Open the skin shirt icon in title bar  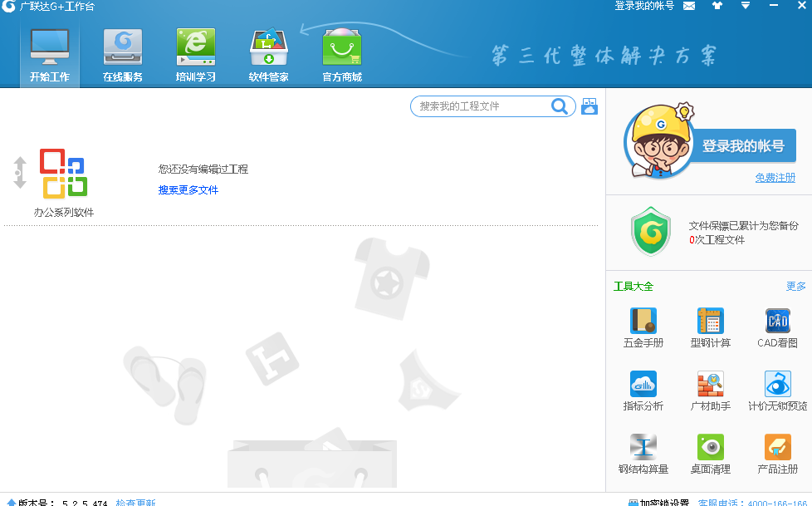point(717,6)
